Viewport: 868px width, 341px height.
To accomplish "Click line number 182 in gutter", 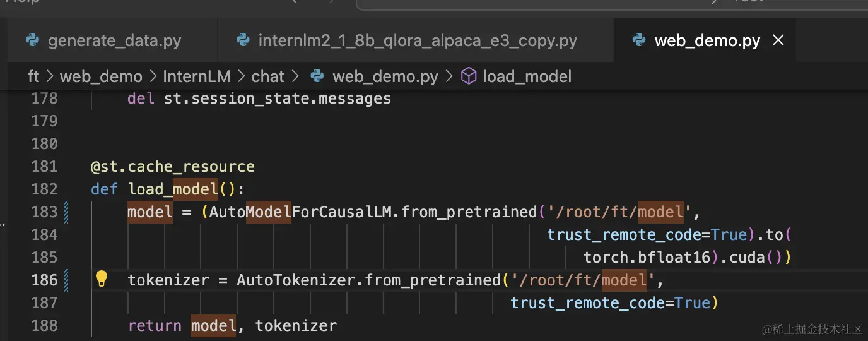I will coord(44,189).
